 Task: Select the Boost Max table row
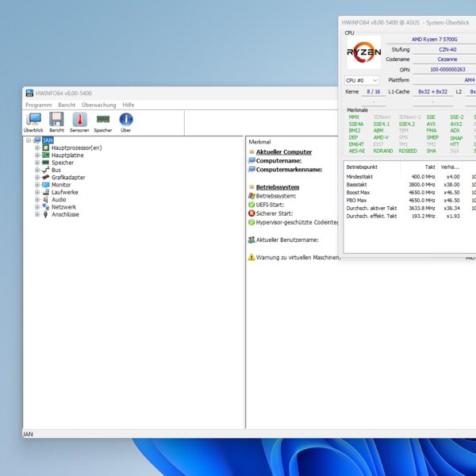[410, 193]
